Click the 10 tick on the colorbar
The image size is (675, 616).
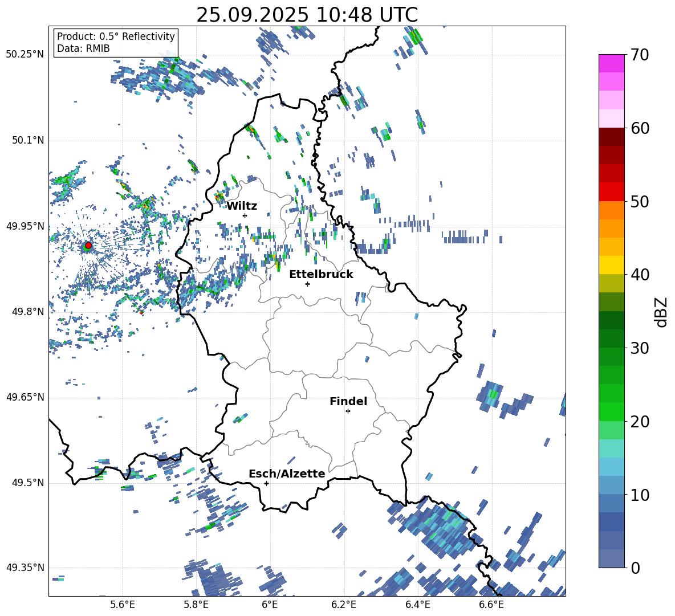click(x=640, y=495)
